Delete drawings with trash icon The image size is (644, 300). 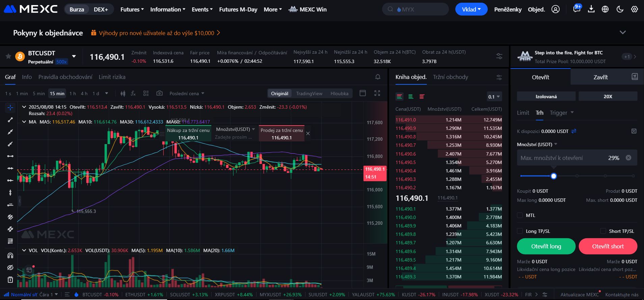coord(10,280)
